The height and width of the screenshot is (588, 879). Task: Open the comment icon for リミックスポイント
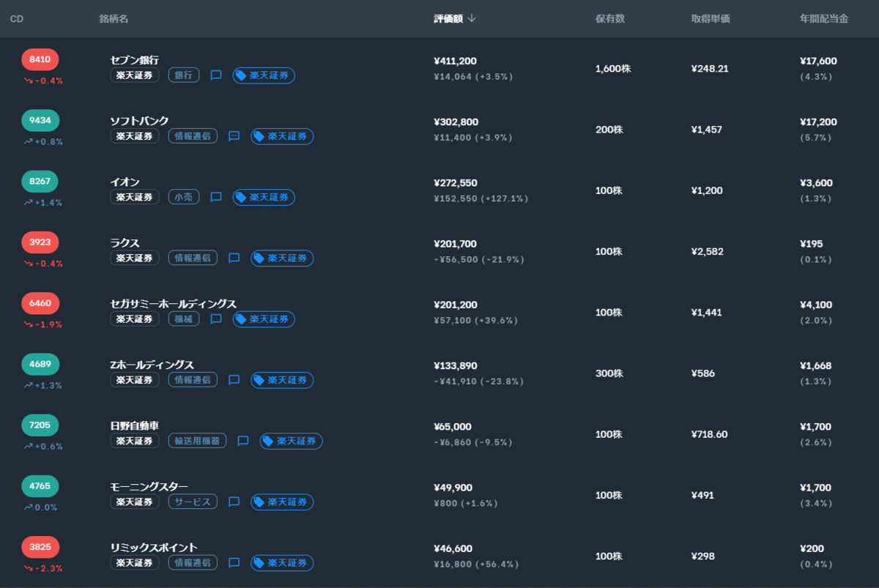click(x=234, y=562)
